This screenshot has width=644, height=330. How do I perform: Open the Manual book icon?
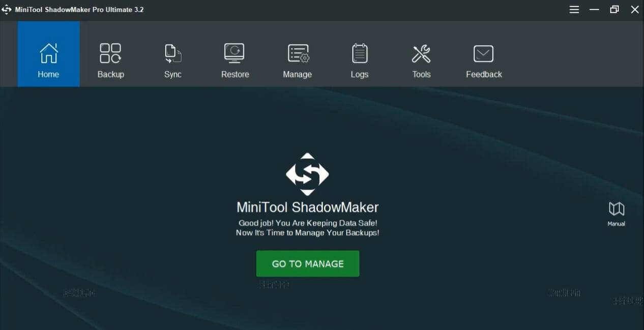pyautogui.click(x=616, y=208)
